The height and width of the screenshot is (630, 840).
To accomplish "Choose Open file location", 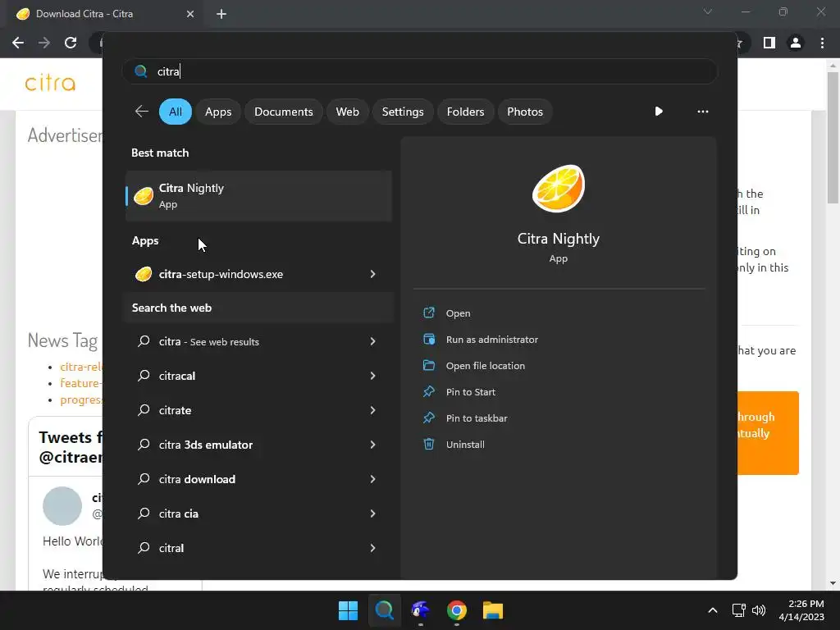I will pyautogui.click(x=486, y=366).
